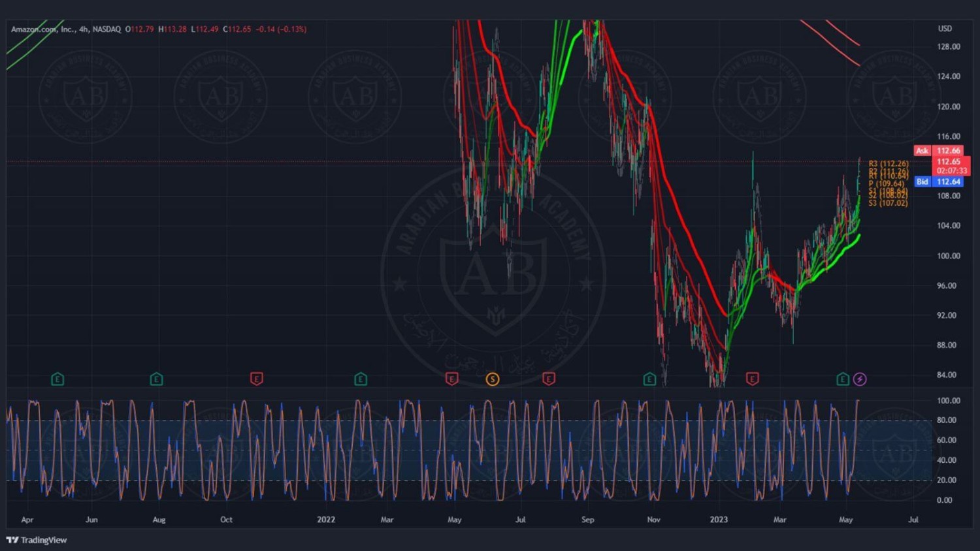Click 84.00 on the price scale

(948, 375)
